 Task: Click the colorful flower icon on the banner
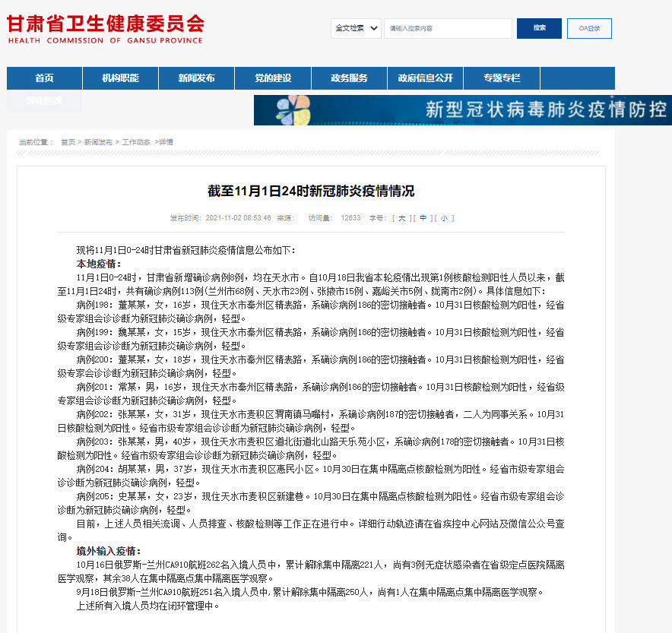(x=293, y=110)
